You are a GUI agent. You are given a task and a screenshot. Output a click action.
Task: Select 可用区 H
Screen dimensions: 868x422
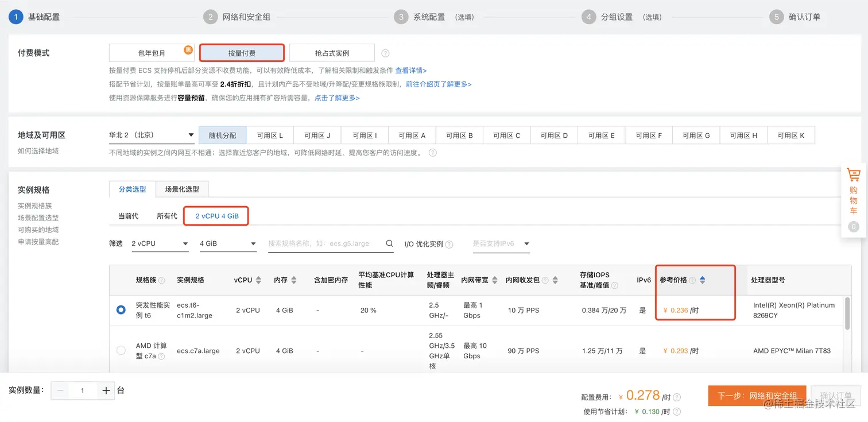743,135
